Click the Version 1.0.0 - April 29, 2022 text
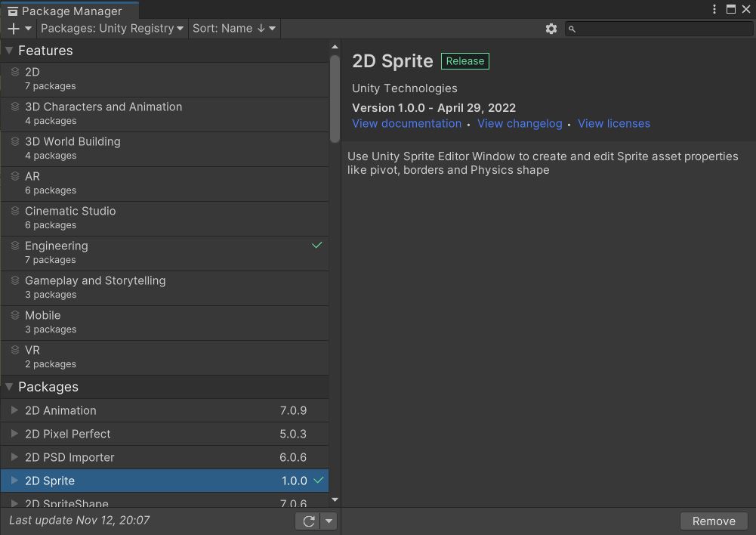 [x=434, y=107]
